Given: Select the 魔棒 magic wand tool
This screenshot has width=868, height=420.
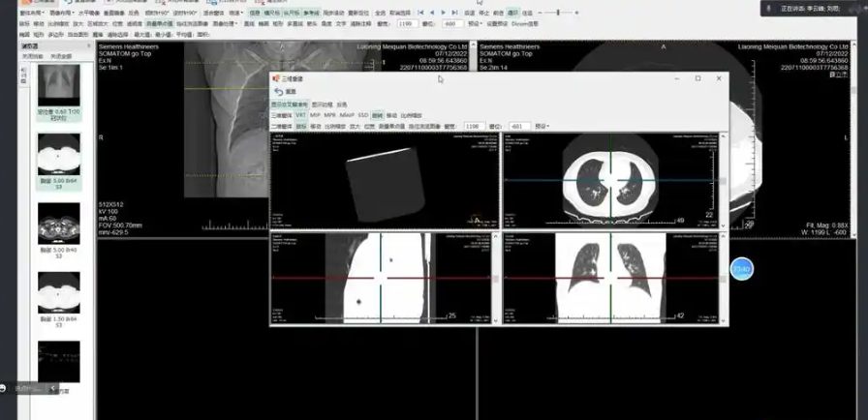Looking at the screenshot, I should pos(98,34).
